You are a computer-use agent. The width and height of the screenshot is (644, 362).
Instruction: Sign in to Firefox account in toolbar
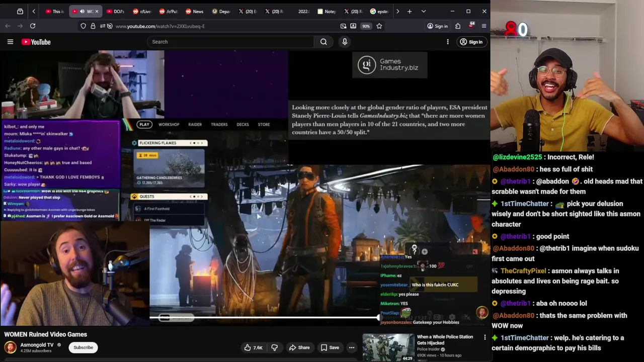(x=437, y=26)
